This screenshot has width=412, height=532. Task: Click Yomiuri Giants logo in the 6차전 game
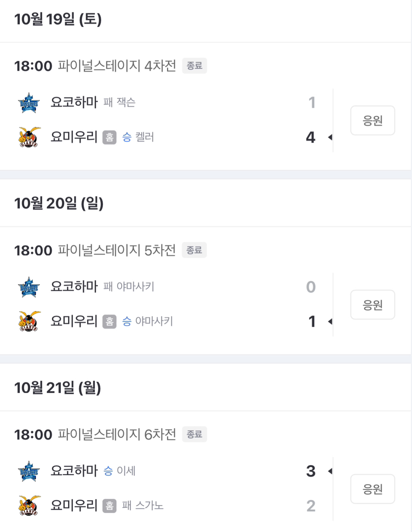pos(29,506)
